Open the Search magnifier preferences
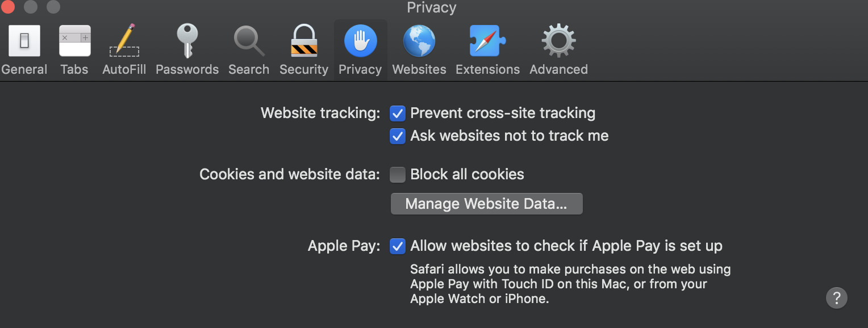This screenshot has height=328, width=868. (249, 41)
